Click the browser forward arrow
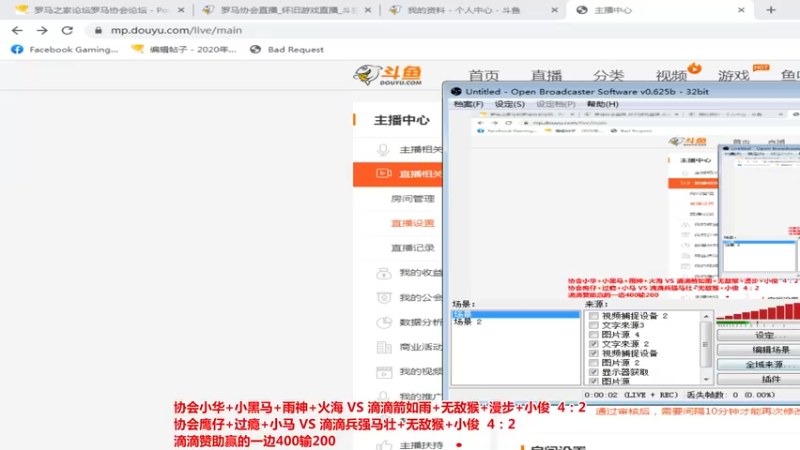 [42, 31]
